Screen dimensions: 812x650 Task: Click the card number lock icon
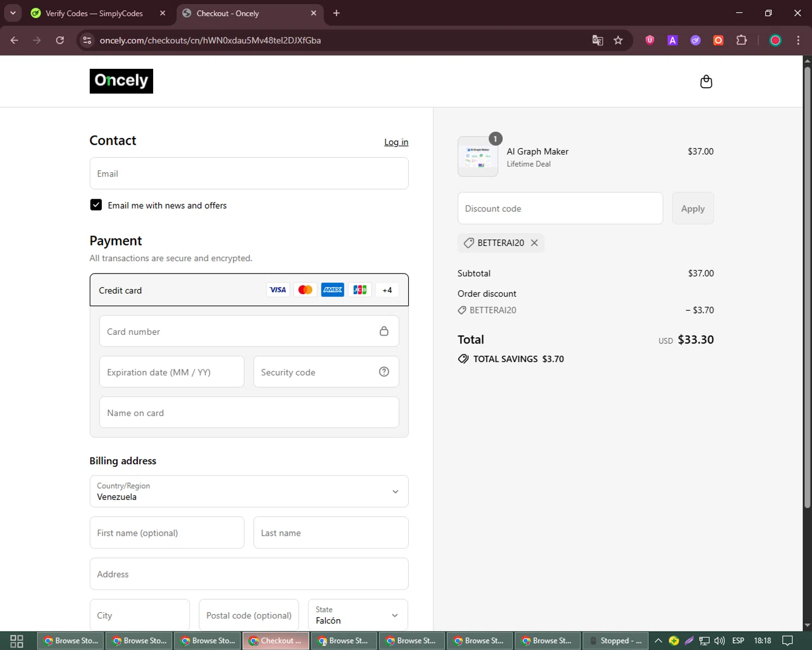tap(384, 331)
